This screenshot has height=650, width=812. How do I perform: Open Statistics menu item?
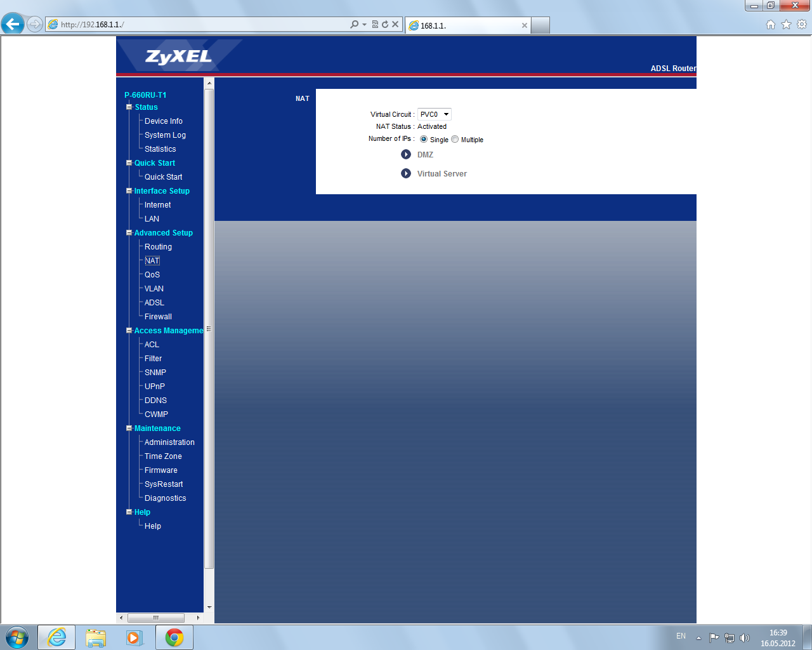[x=160, y=149]
